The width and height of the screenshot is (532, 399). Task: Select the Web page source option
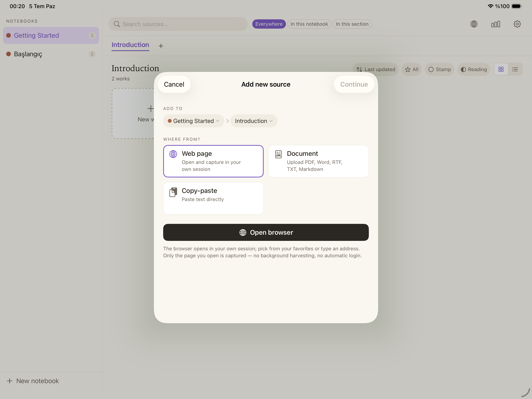click(x=213, y=161)
